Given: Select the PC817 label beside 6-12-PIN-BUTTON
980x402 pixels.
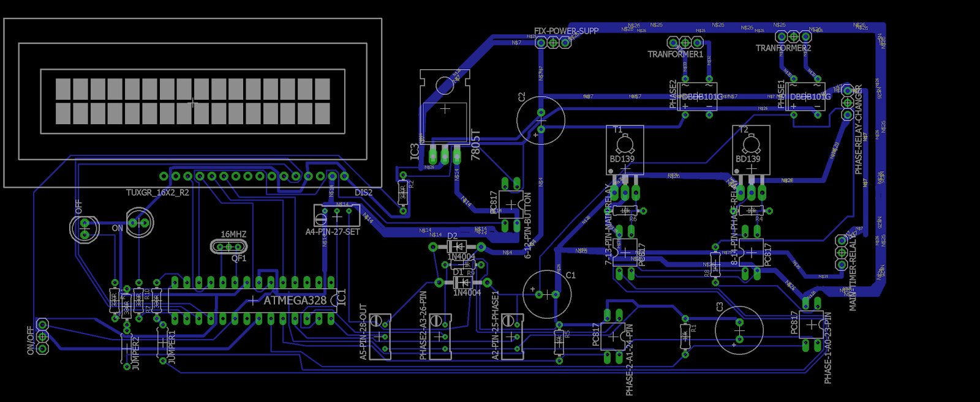Looking at the screenshot, I should [494, 203].
